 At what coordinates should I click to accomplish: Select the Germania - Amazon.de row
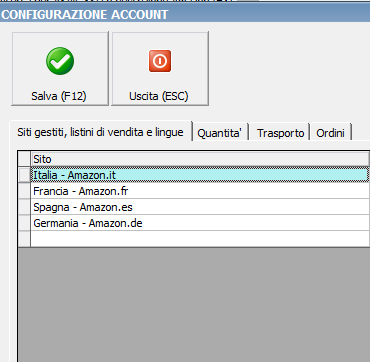200,223
